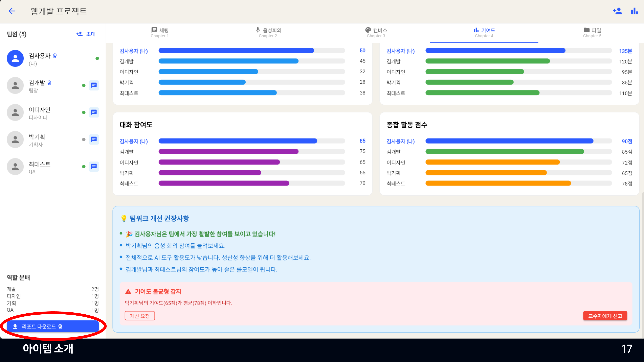Click 김사용자 profile avatar
This screenshot has height=362, width=644.
tap(15, 58)
